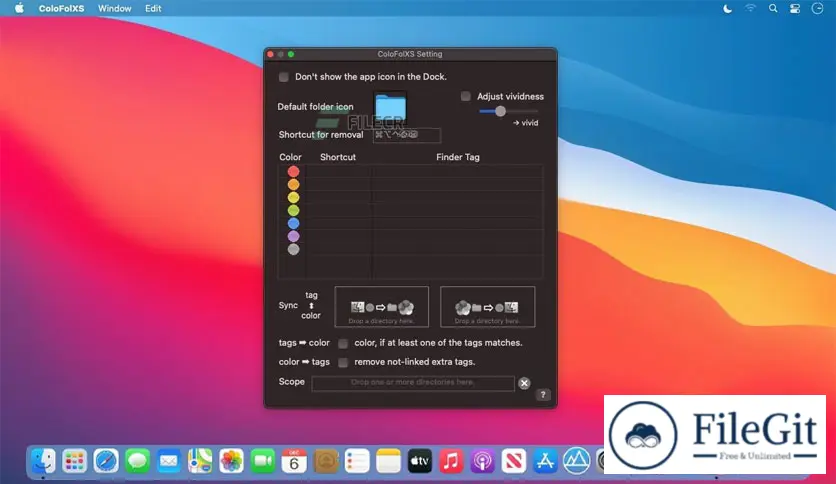Click the tag-to-color sync drop box
The image size is (836, 484).
coord(382,306)
